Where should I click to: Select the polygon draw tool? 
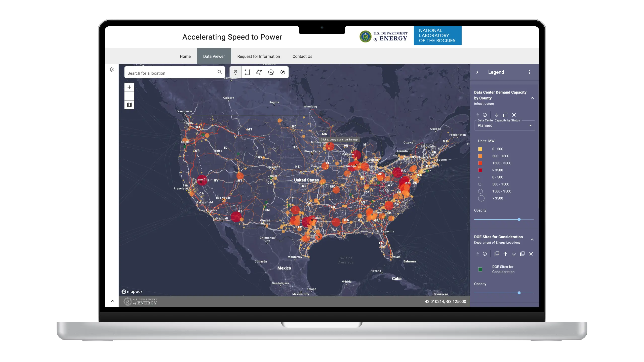click(x=259, y=72)
